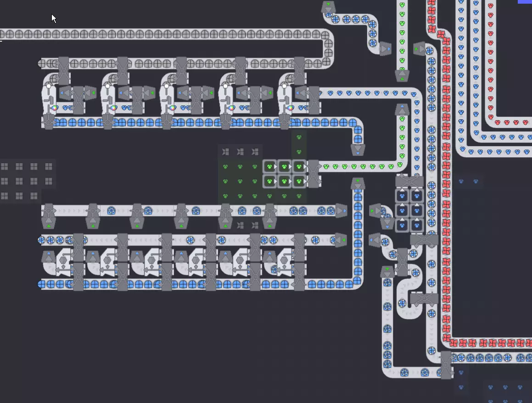
Task: Click the top-left extractor on the green patch
Action: (x=270, y=167)
